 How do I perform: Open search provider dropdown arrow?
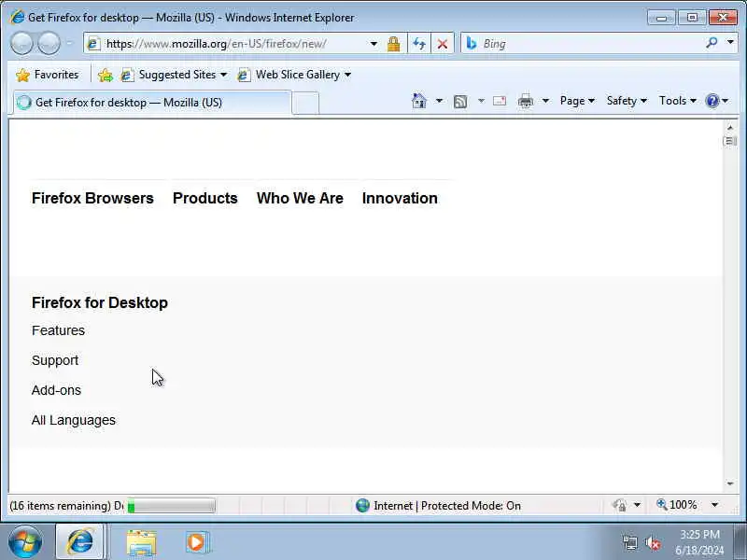[x=730, y=42]
